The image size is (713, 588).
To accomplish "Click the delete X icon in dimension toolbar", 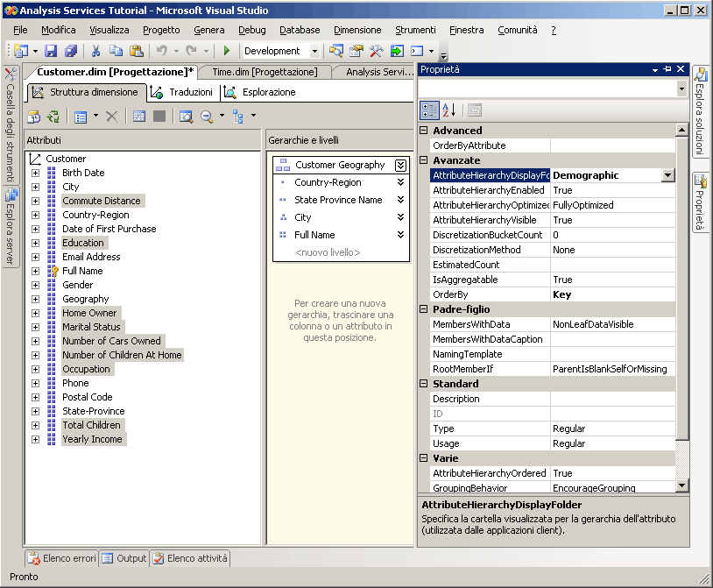I will [111, 116].
